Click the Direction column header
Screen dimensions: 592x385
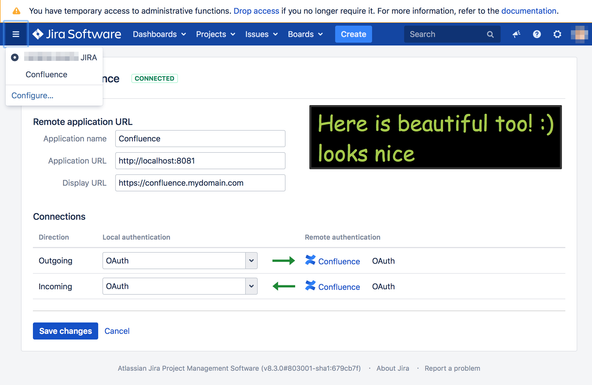pos(54,237)
